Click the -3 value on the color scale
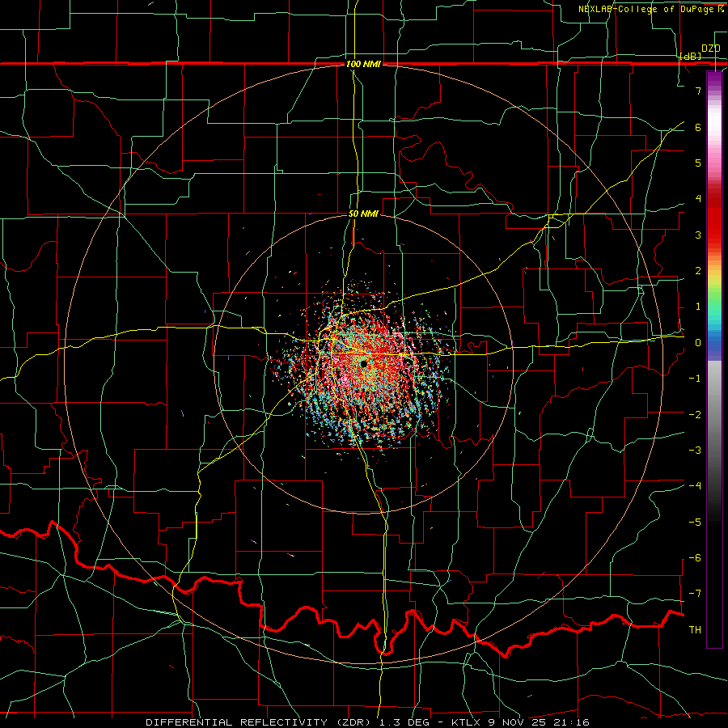This screenshot has height=728, width=728. point(695,451)
